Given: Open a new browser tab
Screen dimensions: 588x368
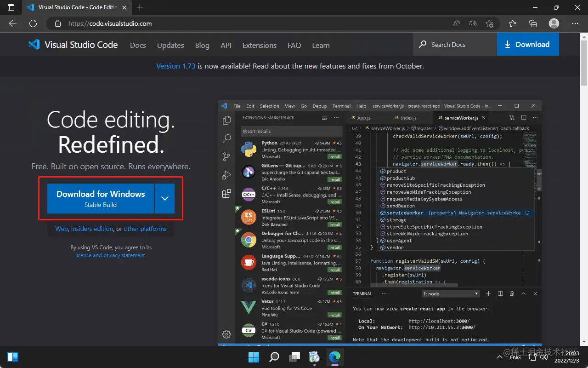Looking at the screenshot, I should (x=140, y=7).
